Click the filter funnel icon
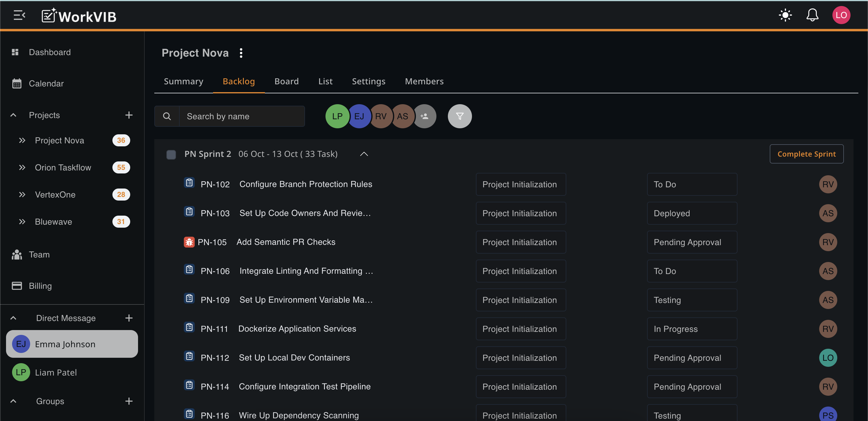 (459, 116)
